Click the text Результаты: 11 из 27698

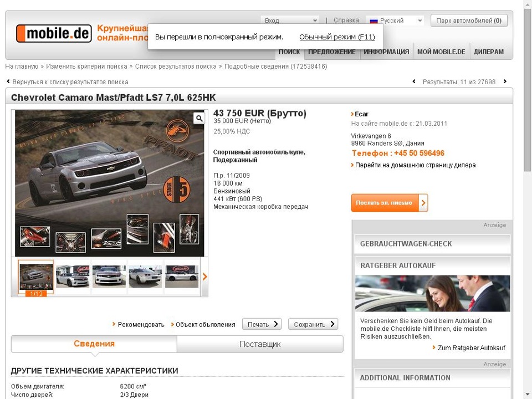pyautogui.click(x=459, y=82)
